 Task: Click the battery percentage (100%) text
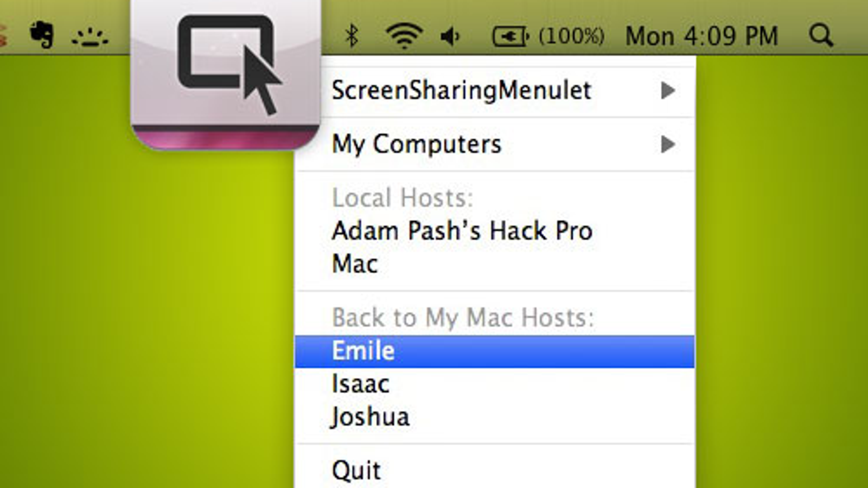571,36
